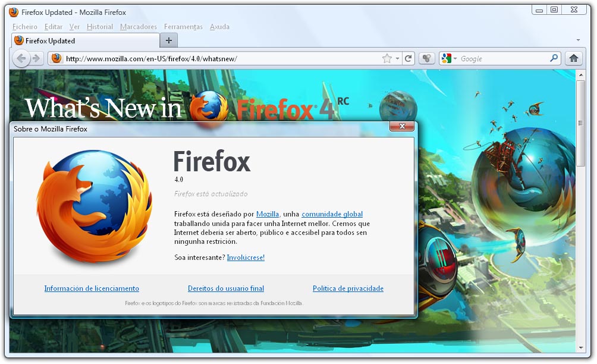Open a new tab with plus button
597x364 pixels.
pyautogui.click(x=169, y=40)
